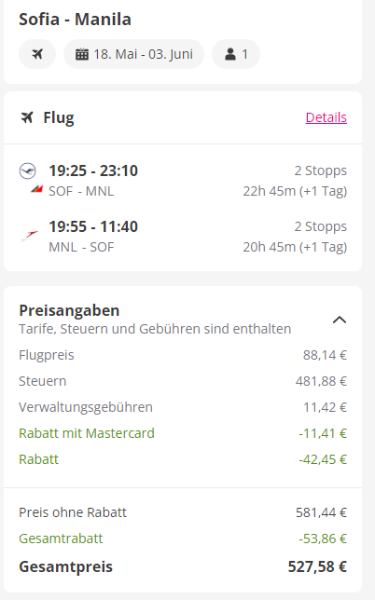Click the Flug section heading
Viewport: 375px width, 600px height.
[x=59, y=117]
